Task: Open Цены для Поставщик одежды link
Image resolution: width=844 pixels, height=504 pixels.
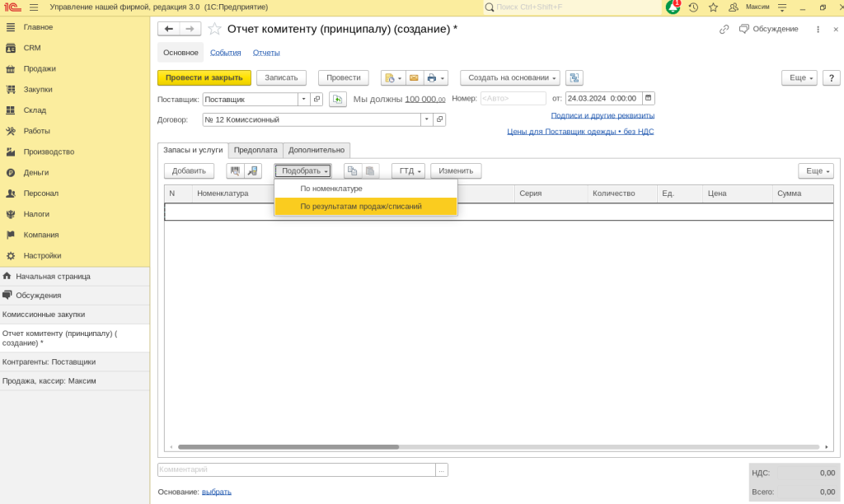Action: tap(580, 132)
